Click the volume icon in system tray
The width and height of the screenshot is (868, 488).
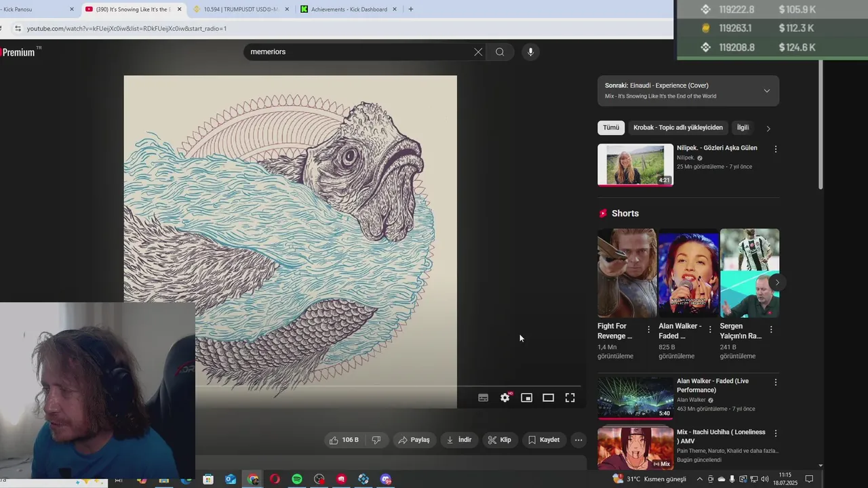[765, 479]
